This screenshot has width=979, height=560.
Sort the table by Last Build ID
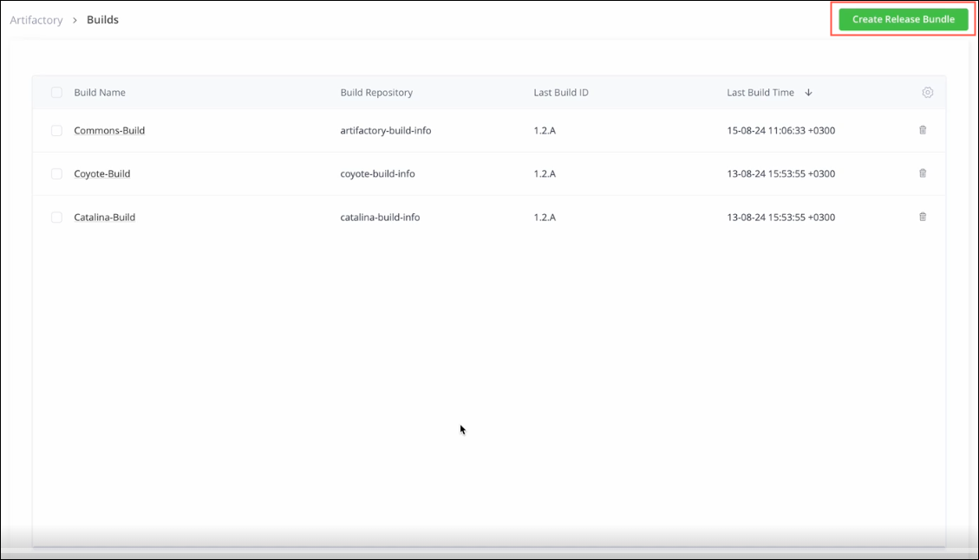[x=561, y=92]
